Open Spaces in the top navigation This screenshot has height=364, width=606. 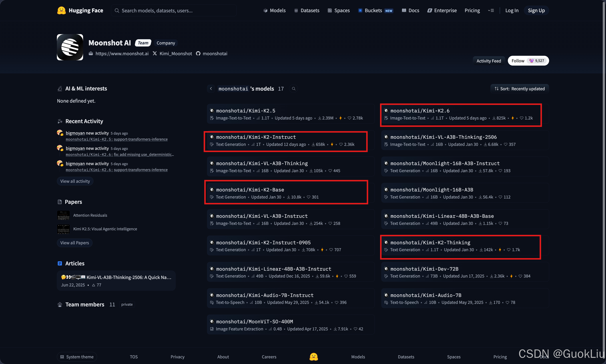[339, 10]
